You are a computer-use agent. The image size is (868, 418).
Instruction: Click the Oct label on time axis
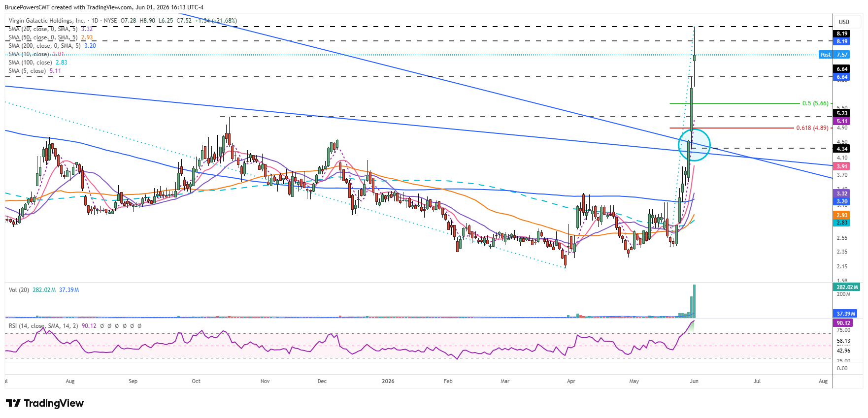pos(196,381)
